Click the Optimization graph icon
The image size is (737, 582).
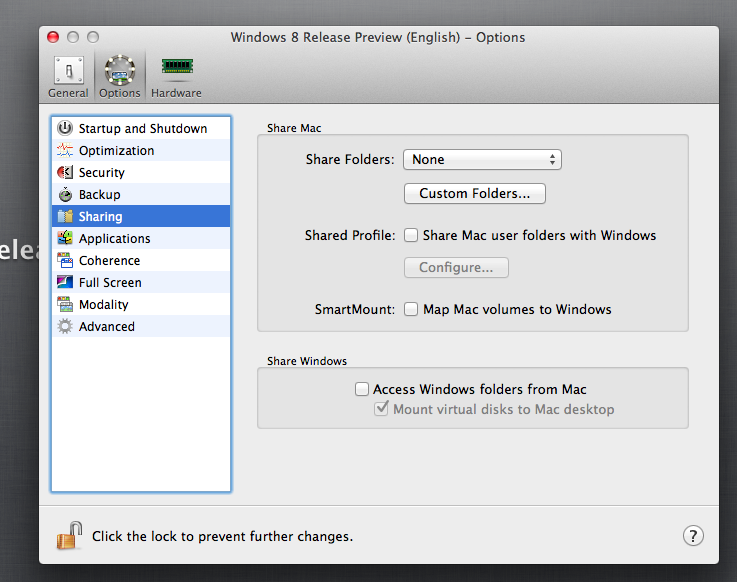(x=65, y=150)
